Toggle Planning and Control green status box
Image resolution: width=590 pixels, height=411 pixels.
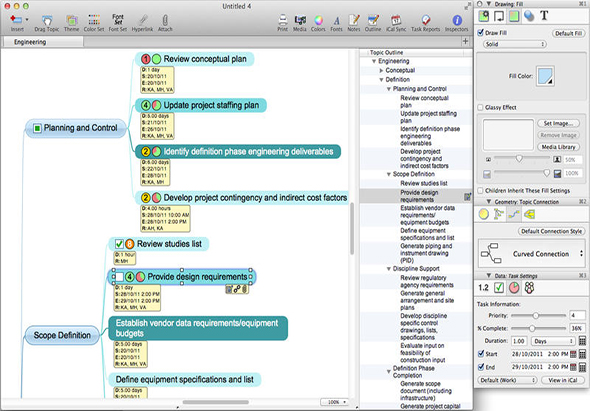(37, 128)
